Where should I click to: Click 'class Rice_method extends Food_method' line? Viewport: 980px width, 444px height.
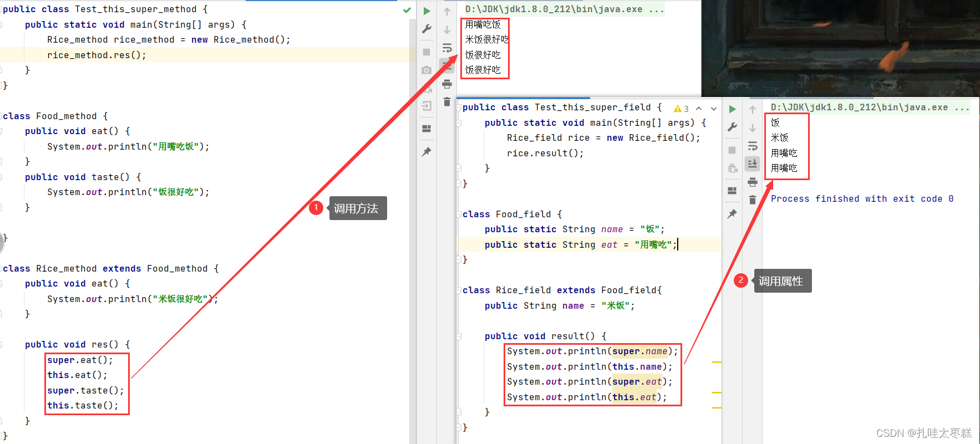coord(111,268)
